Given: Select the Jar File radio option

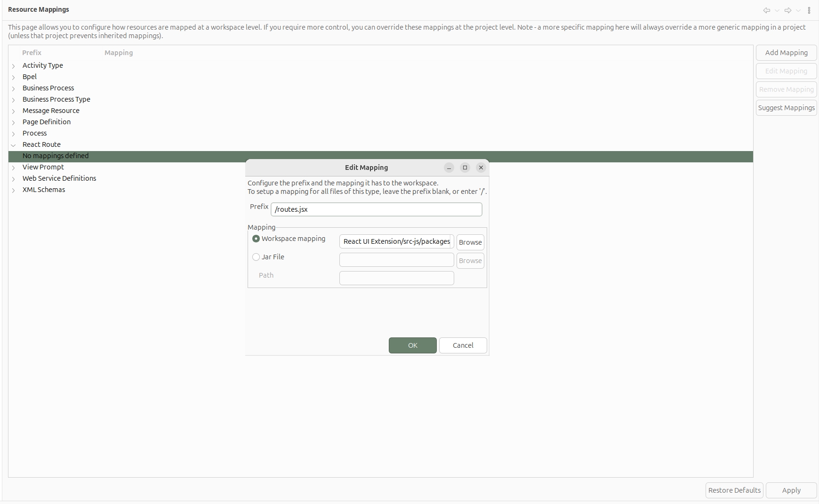Looking at the screenshot, I should tap(256, 257).
